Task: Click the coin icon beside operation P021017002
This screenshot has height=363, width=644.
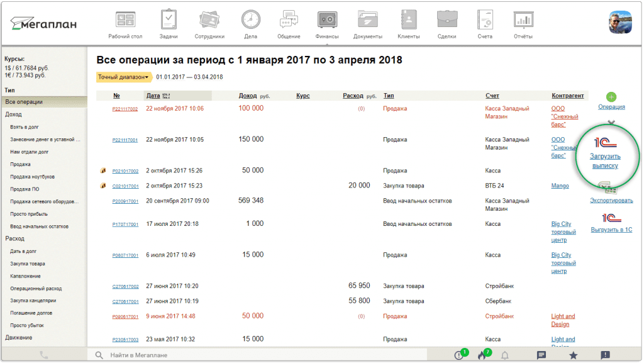Action: (103, 170)
